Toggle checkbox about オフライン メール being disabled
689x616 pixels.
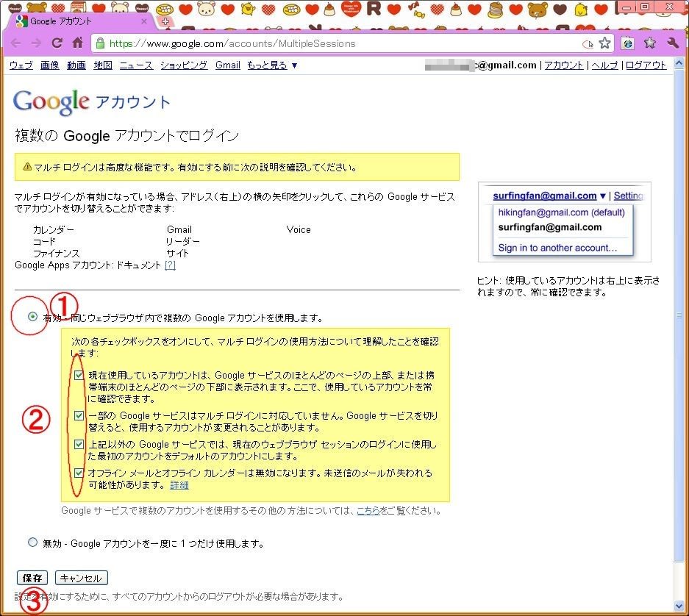[79, 473]
